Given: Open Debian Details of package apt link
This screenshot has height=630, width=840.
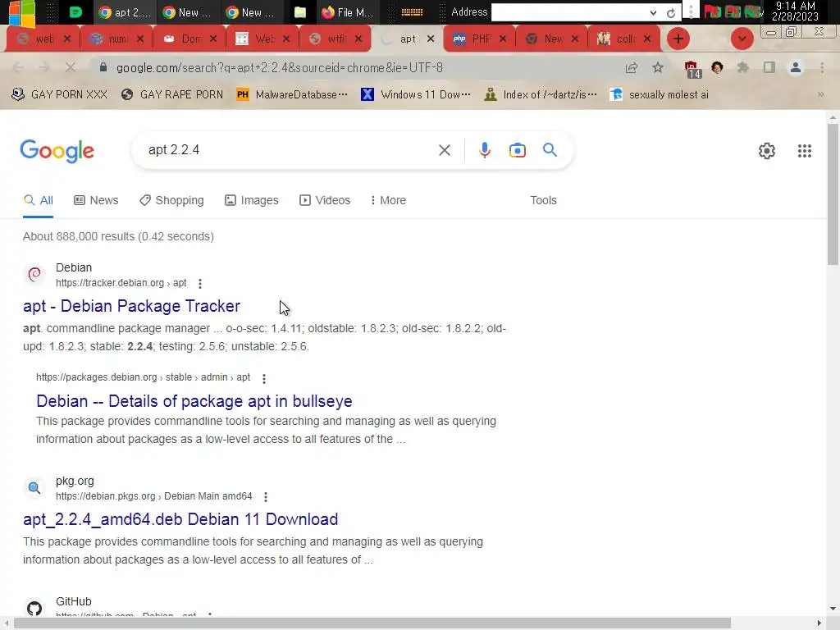Looking at the screenshot, I should pos(194,401).
